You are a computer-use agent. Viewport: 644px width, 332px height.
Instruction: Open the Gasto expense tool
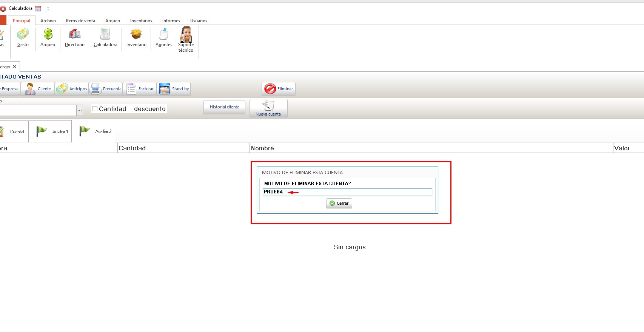click(x=23, y=38)
